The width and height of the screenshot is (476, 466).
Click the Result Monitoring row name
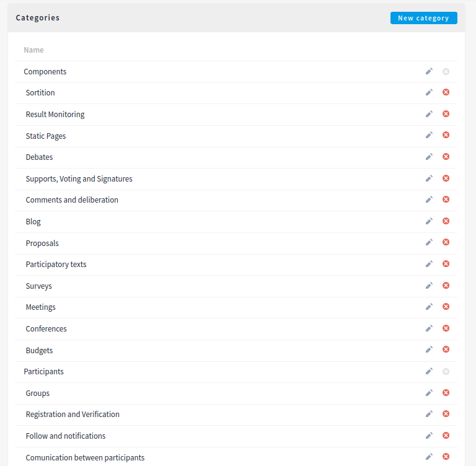click(55, 115)
